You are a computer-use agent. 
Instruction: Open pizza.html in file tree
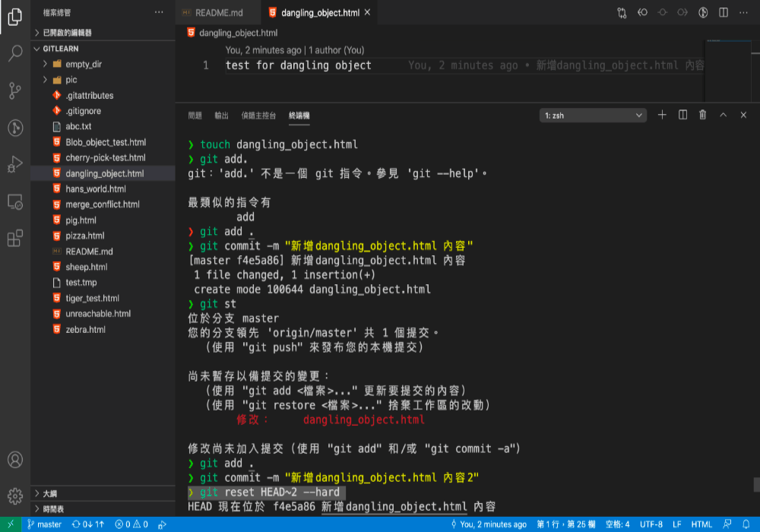[x=103, y=236]
